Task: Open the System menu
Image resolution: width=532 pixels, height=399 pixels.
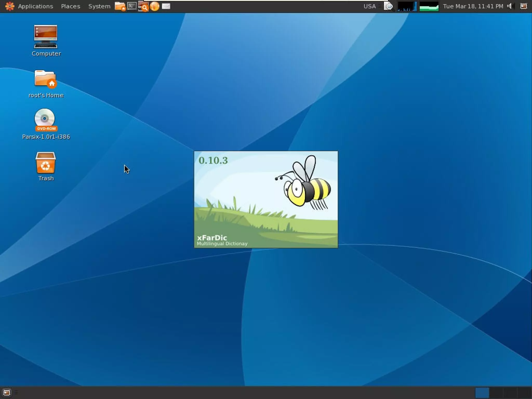Action: 99,6
